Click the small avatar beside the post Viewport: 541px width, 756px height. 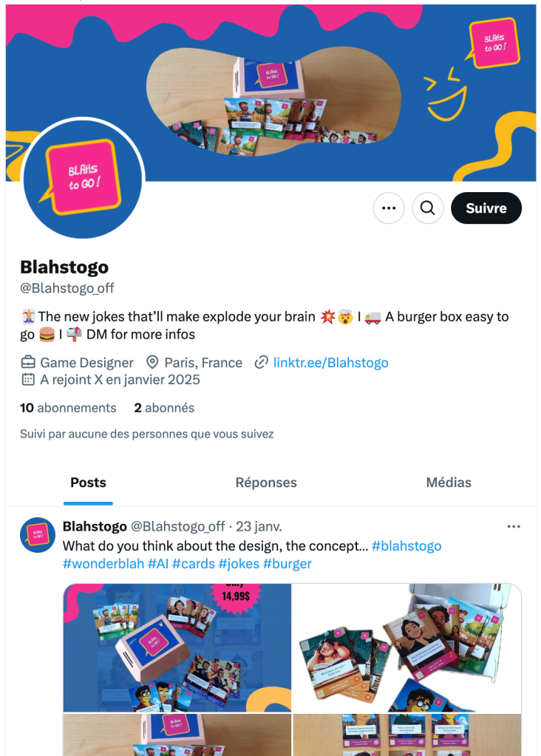38,535
